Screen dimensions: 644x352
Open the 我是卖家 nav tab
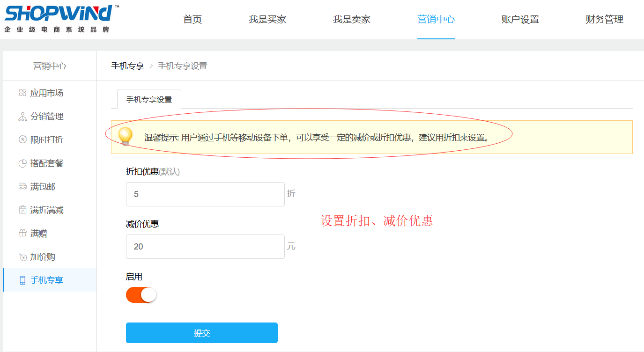coord(352,19)
